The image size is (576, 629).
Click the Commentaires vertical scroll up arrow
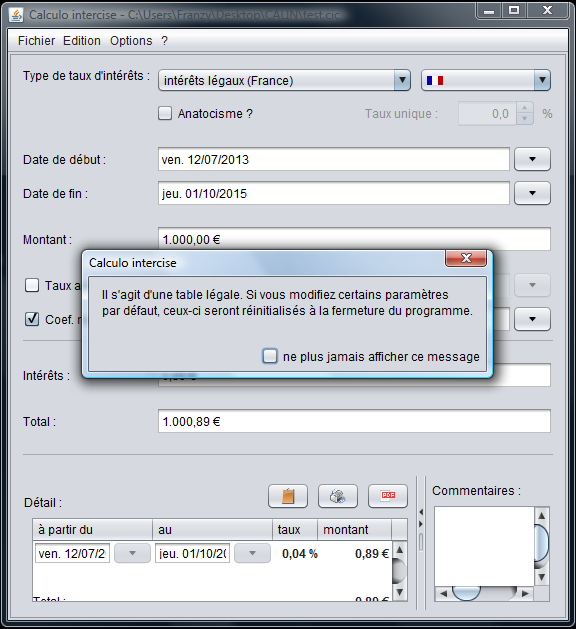click(542, 515)
